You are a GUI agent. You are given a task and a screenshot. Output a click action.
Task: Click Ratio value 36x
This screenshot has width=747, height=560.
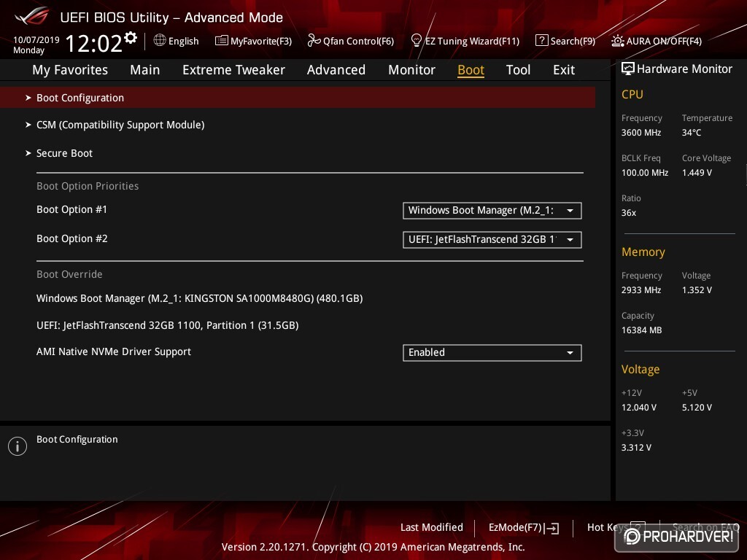[x=628, y=213]
